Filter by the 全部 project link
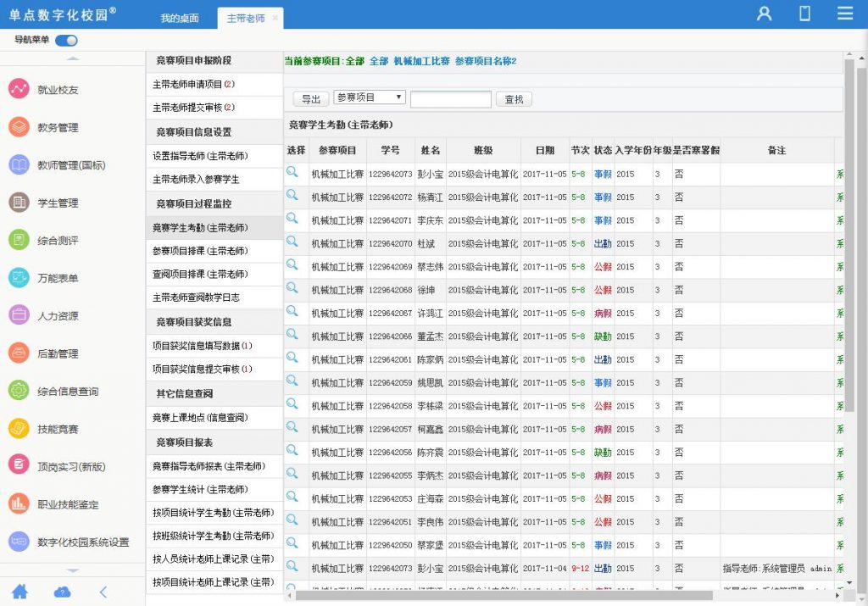This screenshot has width=868, height=606. point(379,61)
